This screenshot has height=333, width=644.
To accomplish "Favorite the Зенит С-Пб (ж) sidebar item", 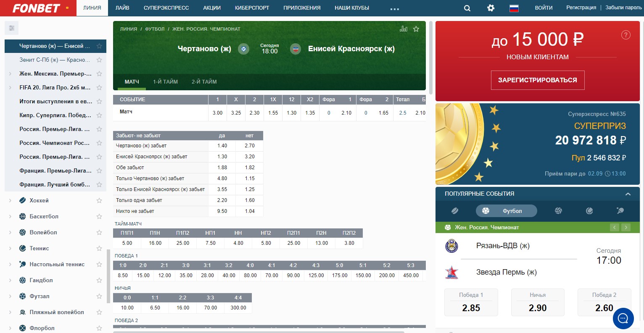I will coord(99,60).
